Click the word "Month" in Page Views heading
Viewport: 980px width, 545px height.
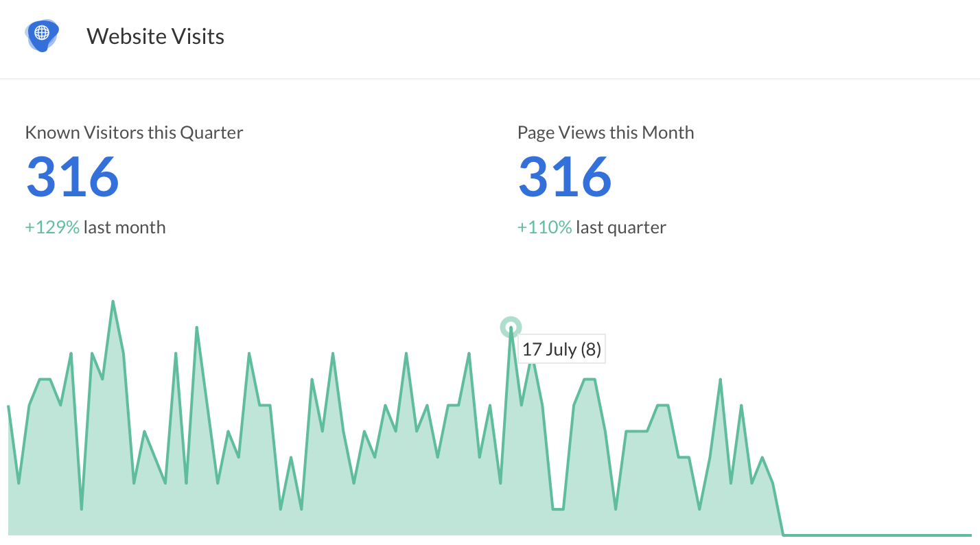coord(667,132)
